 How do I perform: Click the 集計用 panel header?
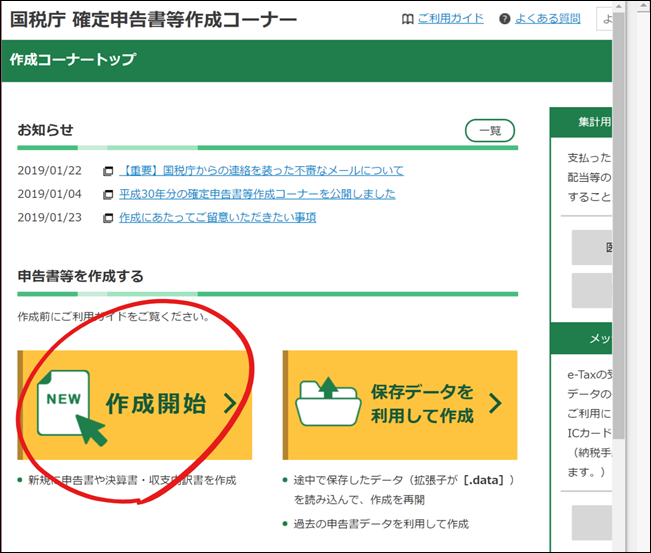(581, 122)
